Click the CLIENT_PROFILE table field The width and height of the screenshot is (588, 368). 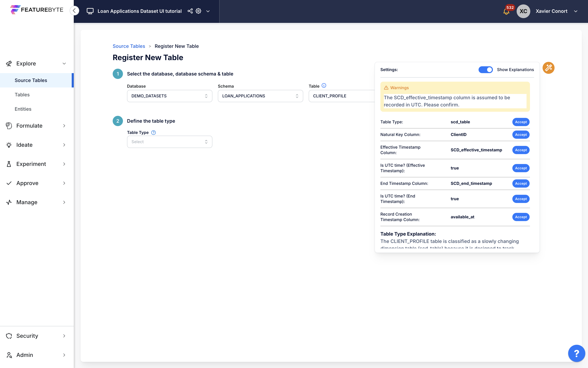click(x=341, y=96)
